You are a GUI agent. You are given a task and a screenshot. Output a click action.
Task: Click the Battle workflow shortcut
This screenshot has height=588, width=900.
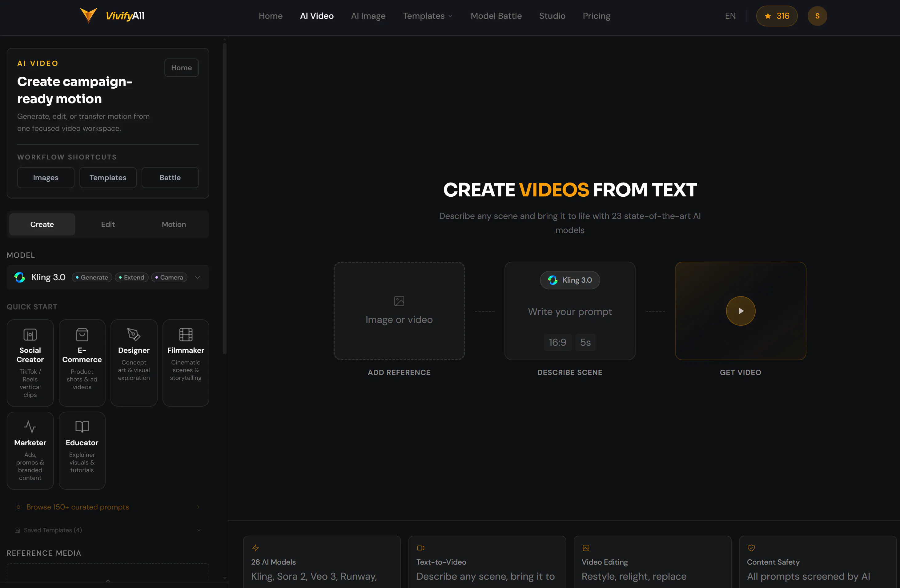click(x=170, y=178)
